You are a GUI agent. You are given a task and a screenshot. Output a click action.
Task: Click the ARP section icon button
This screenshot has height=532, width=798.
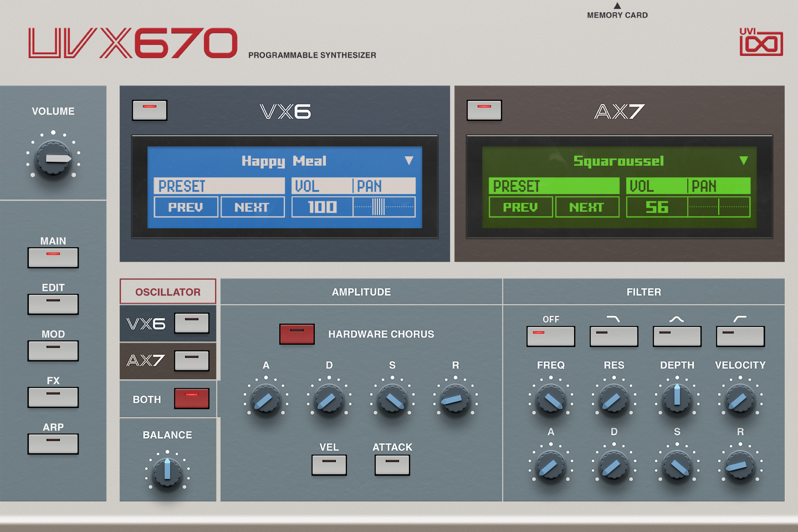[x=53, y=444]
